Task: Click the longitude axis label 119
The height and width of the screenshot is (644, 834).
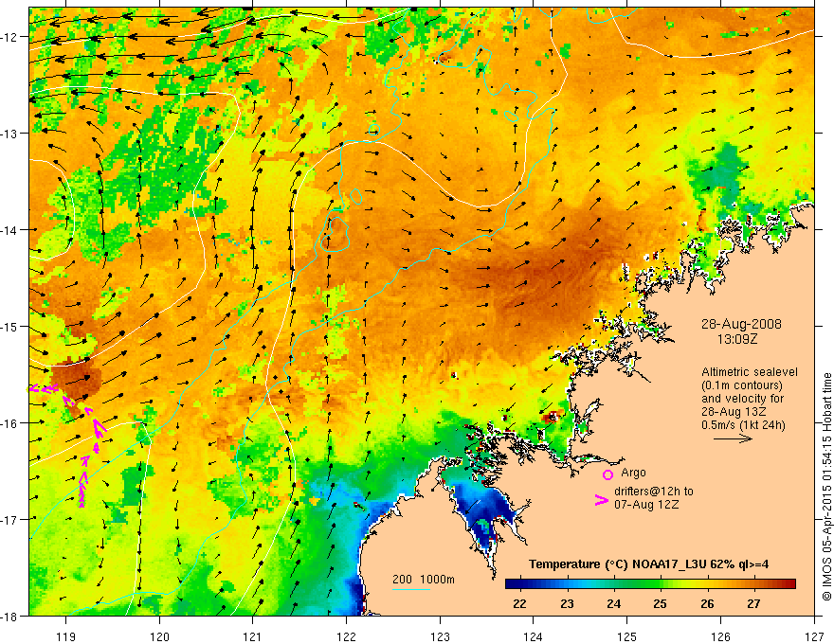Action: click(66, 636)
